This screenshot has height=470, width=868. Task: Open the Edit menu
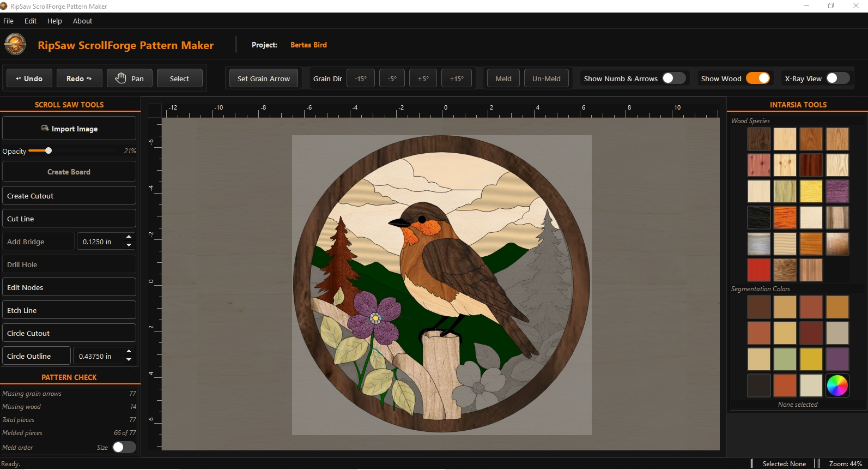31,21
